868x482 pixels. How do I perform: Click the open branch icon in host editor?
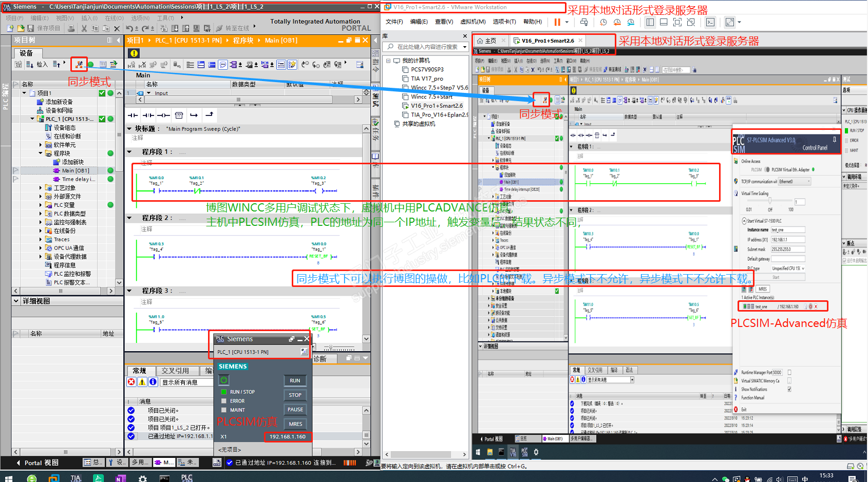pos(194,115)
